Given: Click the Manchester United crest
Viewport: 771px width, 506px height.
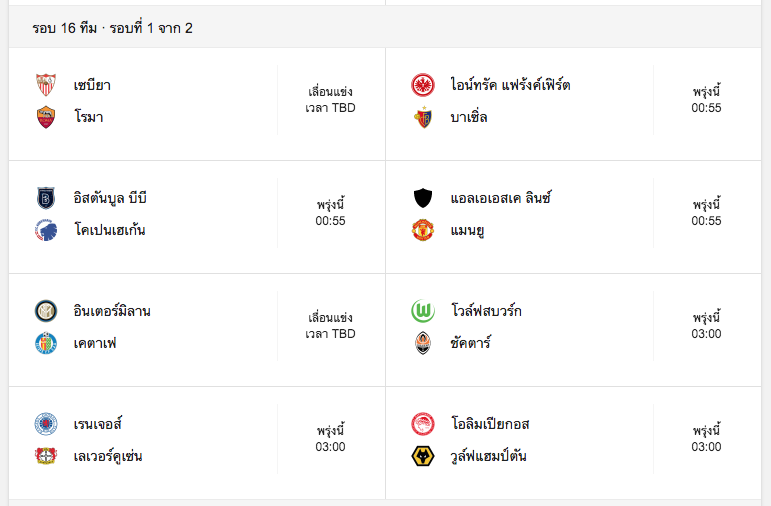Looking at the screenshot, I should (423, 230).
